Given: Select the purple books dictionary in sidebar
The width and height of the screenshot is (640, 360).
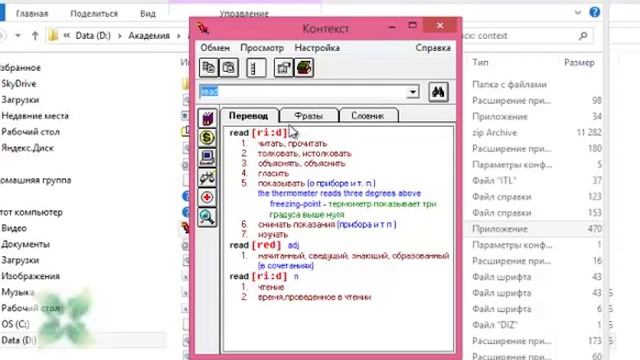Looking at the screenshot, I should 207,118.
